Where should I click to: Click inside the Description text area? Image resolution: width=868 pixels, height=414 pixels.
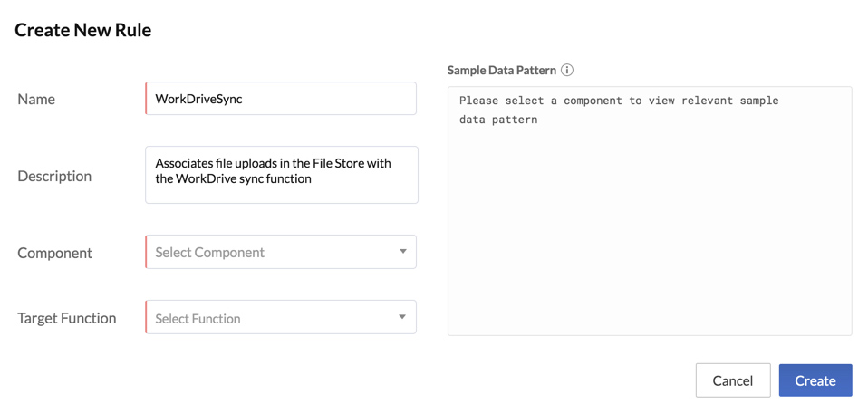[x=281, y=174]
